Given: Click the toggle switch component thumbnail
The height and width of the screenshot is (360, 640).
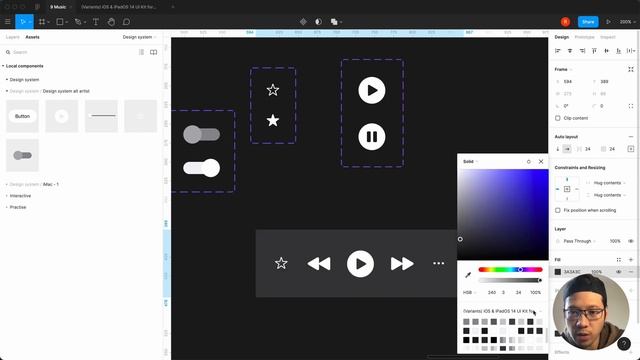Looking at the screenshot, I should (x=22, y=155).
